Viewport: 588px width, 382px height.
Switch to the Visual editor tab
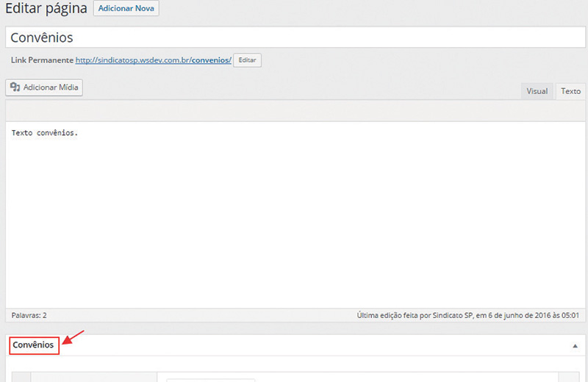coord(537,91)
